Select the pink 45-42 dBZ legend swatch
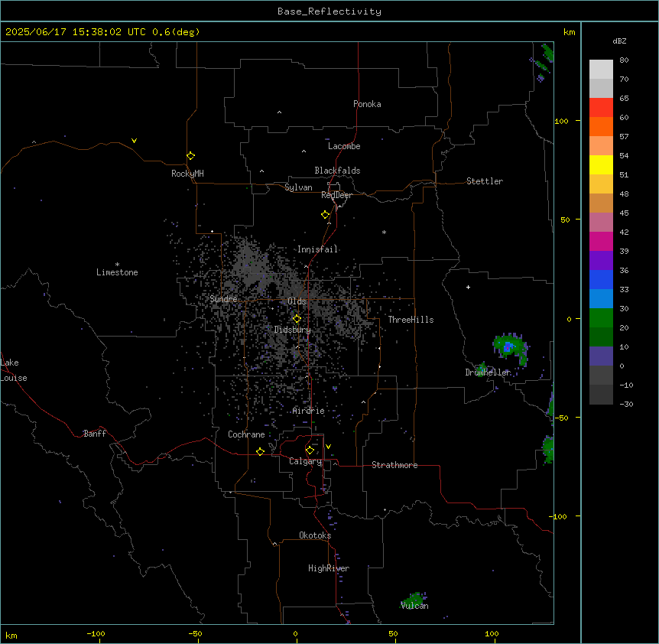 pos(601,223)
